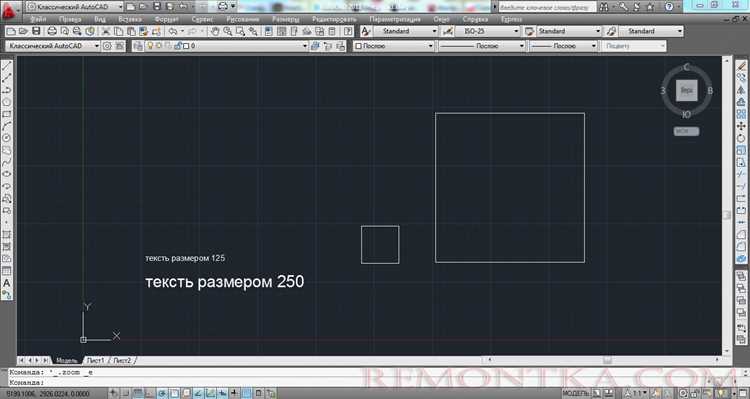Toggle the lock icon for layer 0
The image size is (750, 399).
pyautogui.click(x=177, y=46)
